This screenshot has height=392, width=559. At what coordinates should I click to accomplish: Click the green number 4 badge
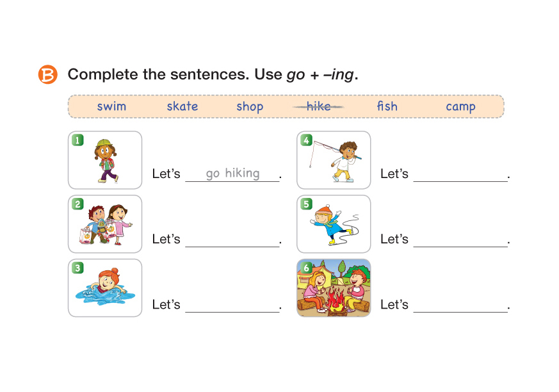tap(306, 140)
